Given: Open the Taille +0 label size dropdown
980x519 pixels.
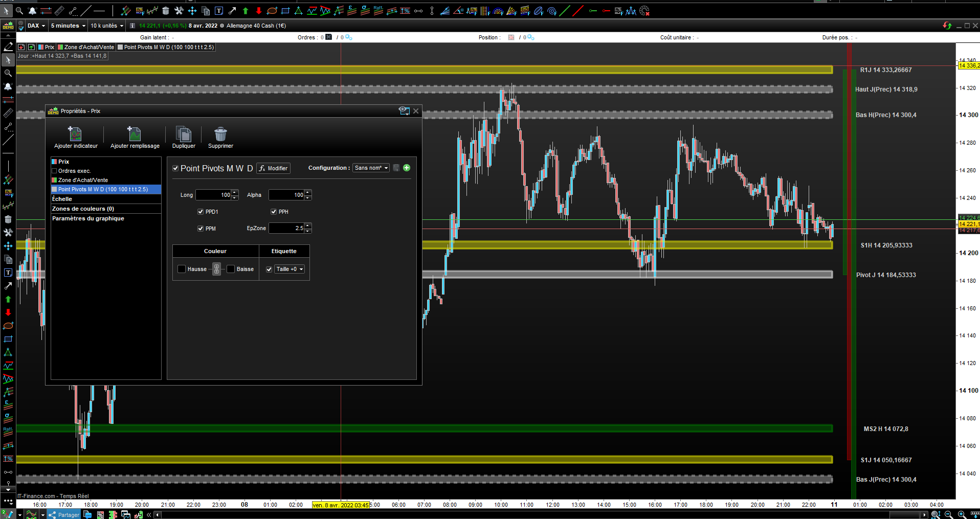Looking at the screenshot, I should pos(289,269).
